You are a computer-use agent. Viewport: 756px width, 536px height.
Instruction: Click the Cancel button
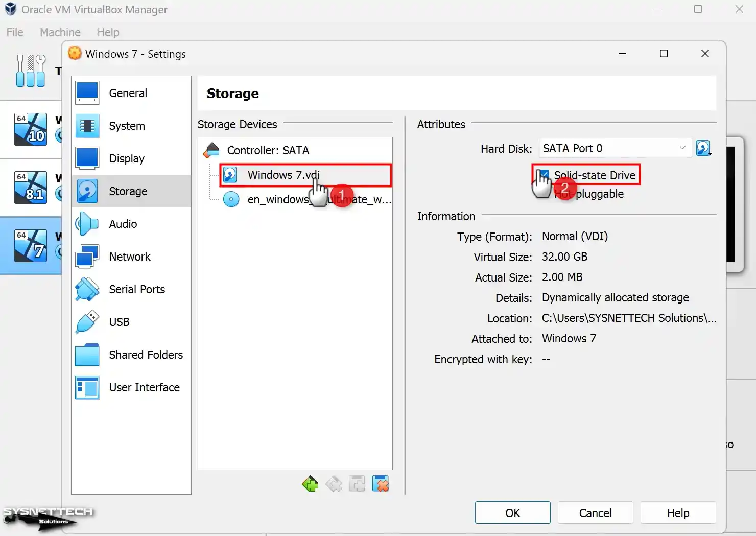pyautogui.click(x=596, y=513)
